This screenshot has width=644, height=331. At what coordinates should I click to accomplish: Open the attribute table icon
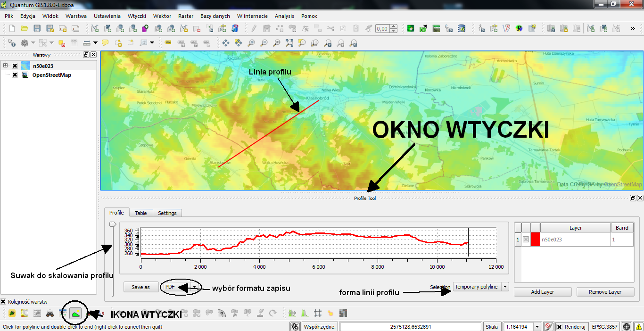74,42
